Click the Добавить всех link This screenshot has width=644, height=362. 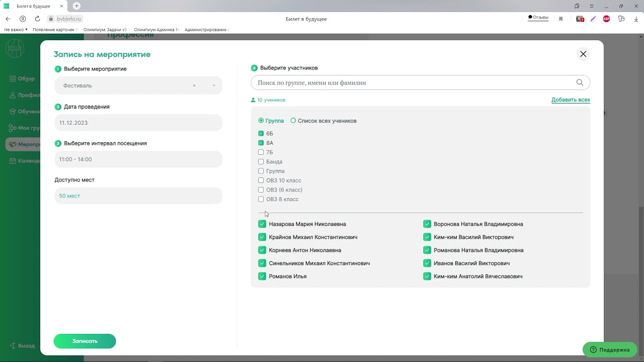click(x=571, y=100)
